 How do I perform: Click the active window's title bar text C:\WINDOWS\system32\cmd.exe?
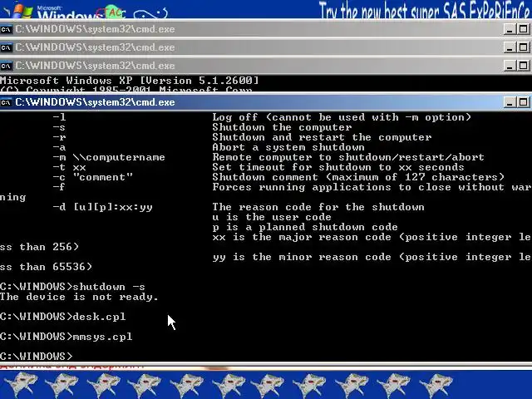(95, 102)
